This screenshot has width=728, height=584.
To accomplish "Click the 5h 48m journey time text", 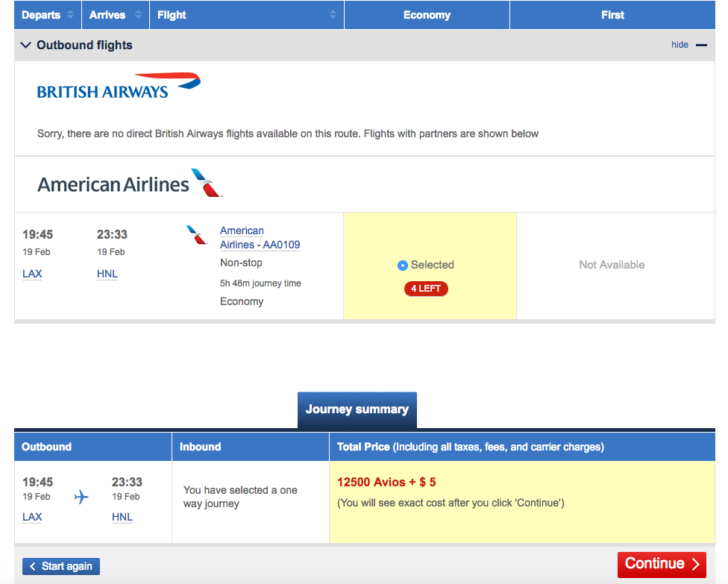I will click(x=260, y=283).
